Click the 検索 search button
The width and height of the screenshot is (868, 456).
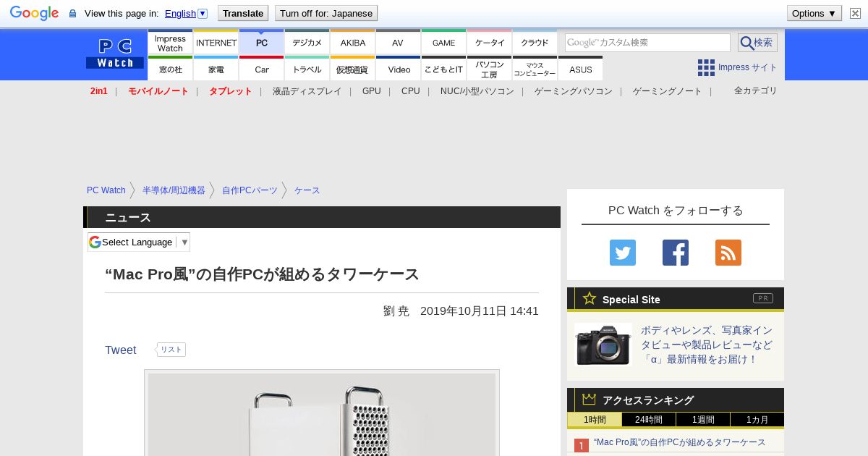pos(757,43)
